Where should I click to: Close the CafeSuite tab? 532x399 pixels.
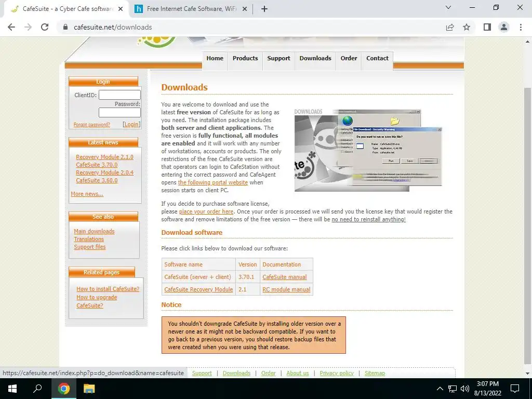[x=121, y=9]
